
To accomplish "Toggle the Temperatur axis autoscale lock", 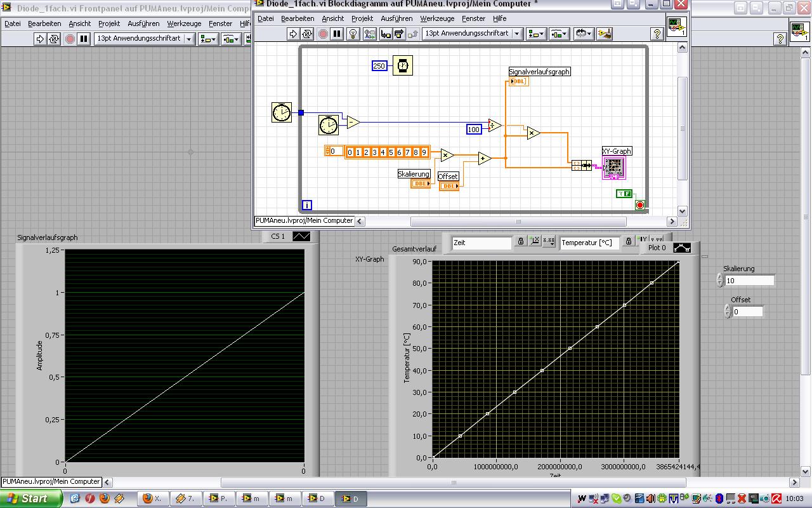I will [628, 242].
